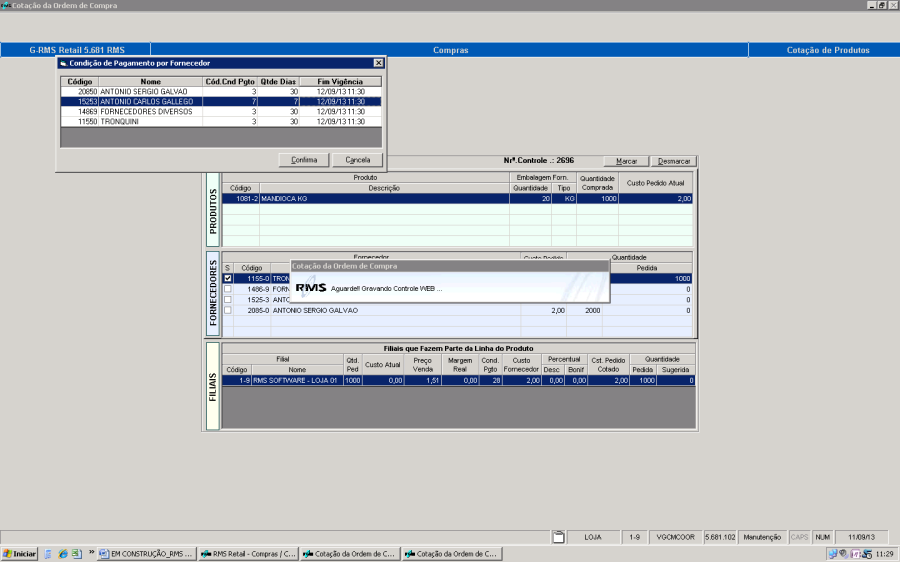Click the Internet Explorer quick launch icon

[x=63, y=554]
